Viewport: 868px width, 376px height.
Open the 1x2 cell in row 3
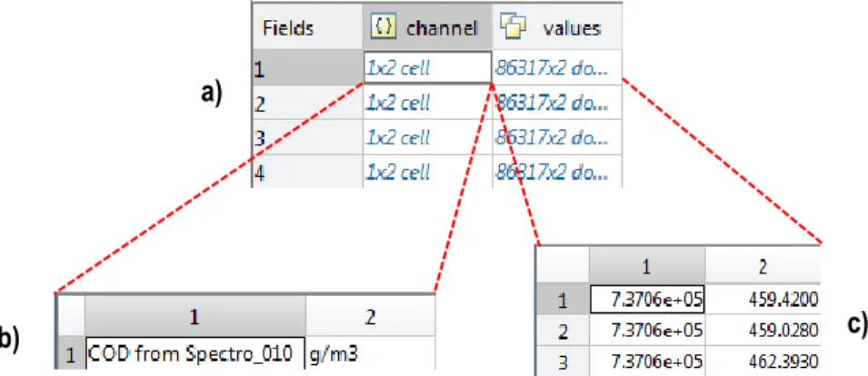pos(427,136)
